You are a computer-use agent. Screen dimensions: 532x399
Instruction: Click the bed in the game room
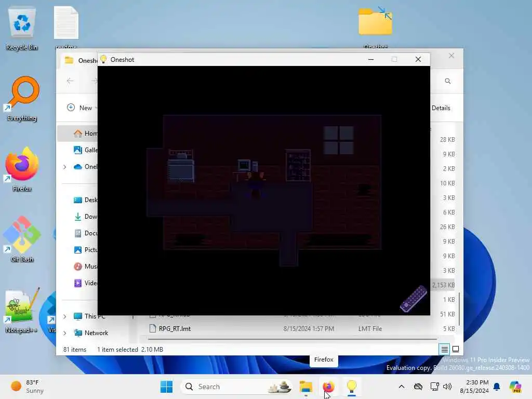[181, 166]
